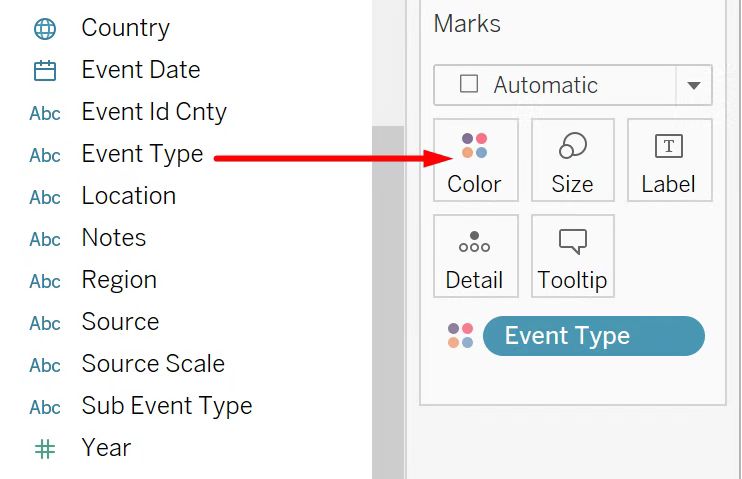Select the Notes field in data pane
The height and width of the screenshot is (479, 742).
(114, 238)
